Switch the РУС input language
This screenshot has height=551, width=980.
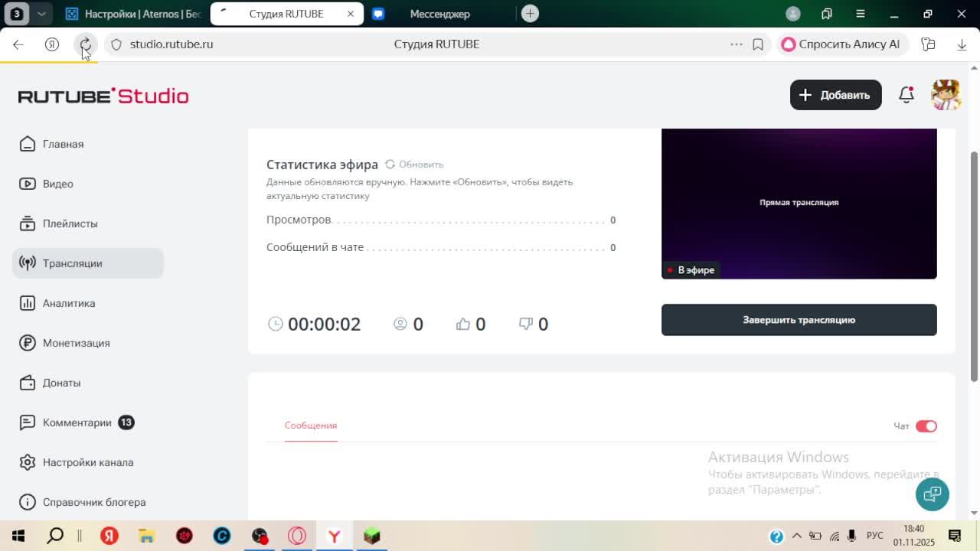(x=875, y=536)
